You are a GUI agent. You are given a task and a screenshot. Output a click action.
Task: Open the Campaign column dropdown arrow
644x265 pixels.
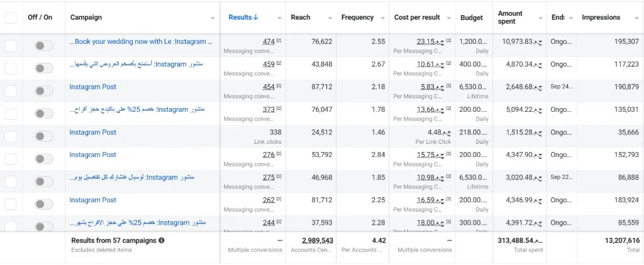213,18
